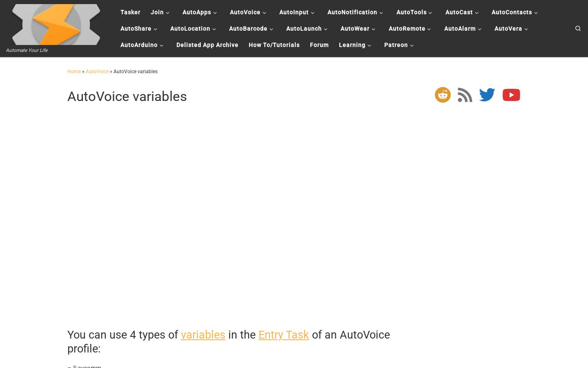Open AutoCast menu item
The height and width of the screenshot is (368, 588).
(459, 12)
